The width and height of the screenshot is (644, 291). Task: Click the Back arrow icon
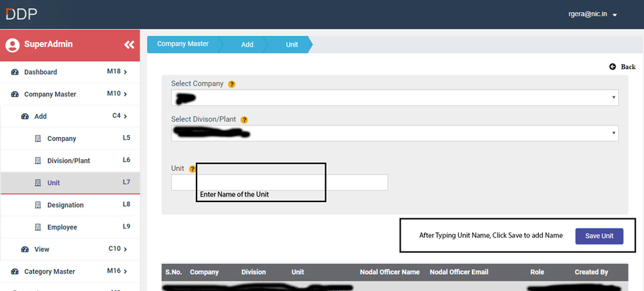click(613, 66)
